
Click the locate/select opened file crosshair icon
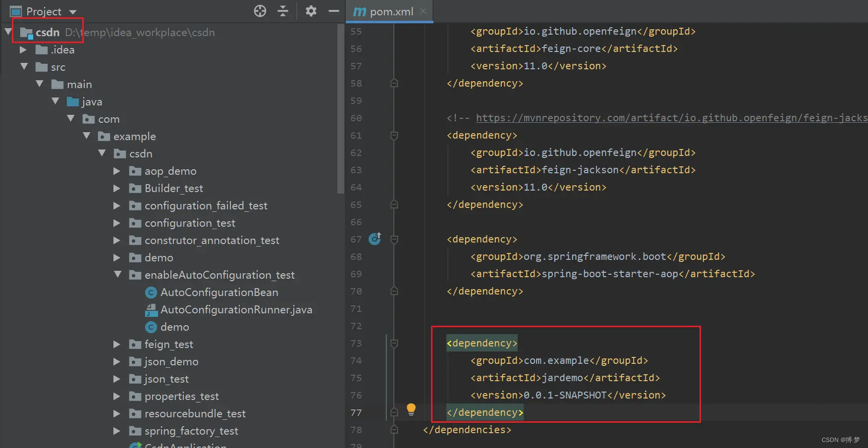260,11
